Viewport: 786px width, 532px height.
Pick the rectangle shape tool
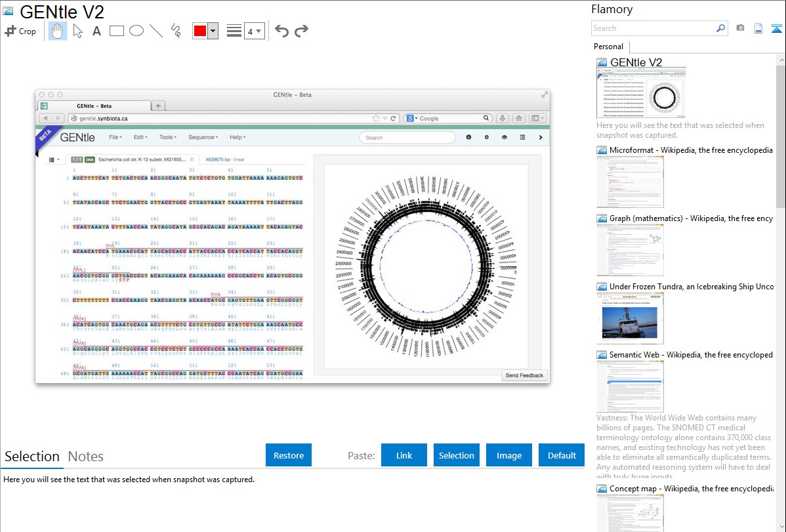(116, 31)
